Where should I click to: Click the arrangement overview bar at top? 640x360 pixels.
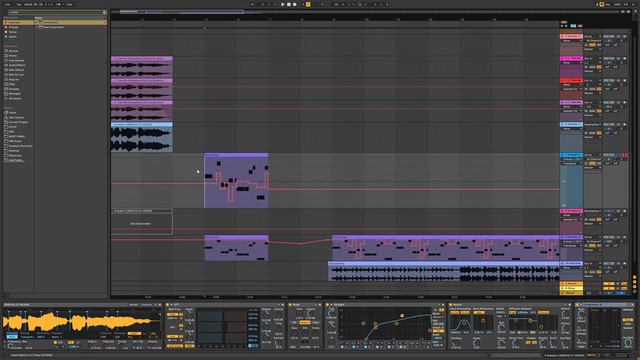tap(365, 12)
